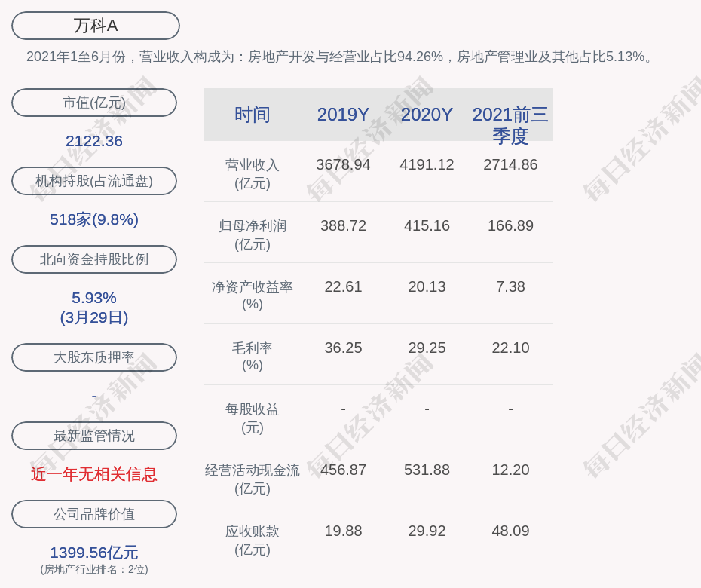The width and height of the screenshot is (701, 588).
Task: Select the red 近一年无相关信息 text
Action: pyautogui.click(x=94, y=474)
